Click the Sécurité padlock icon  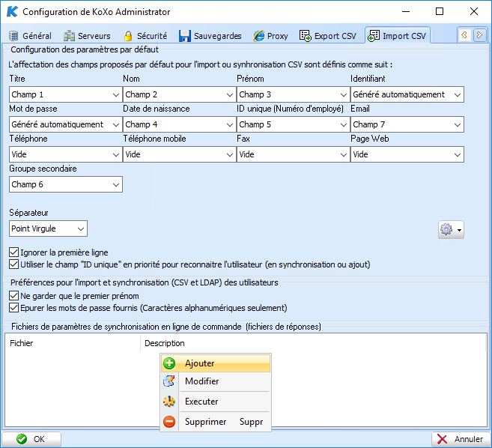pos(128,36)
